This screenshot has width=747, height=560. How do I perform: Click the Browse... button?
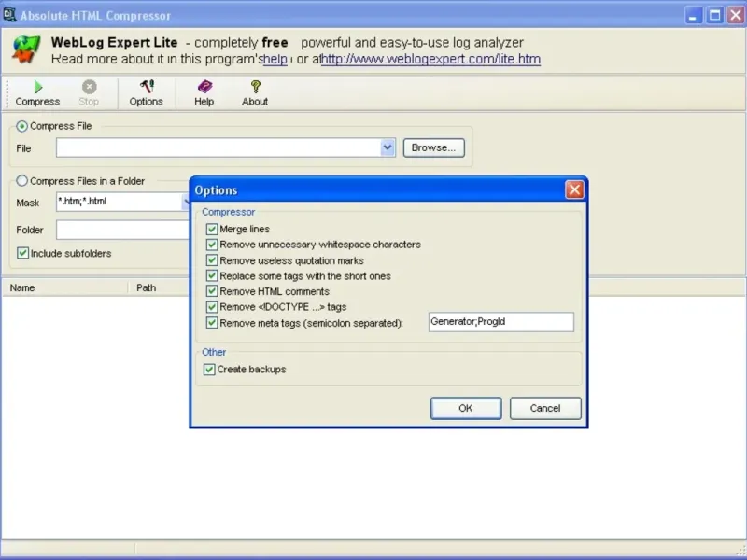[434, 147]
